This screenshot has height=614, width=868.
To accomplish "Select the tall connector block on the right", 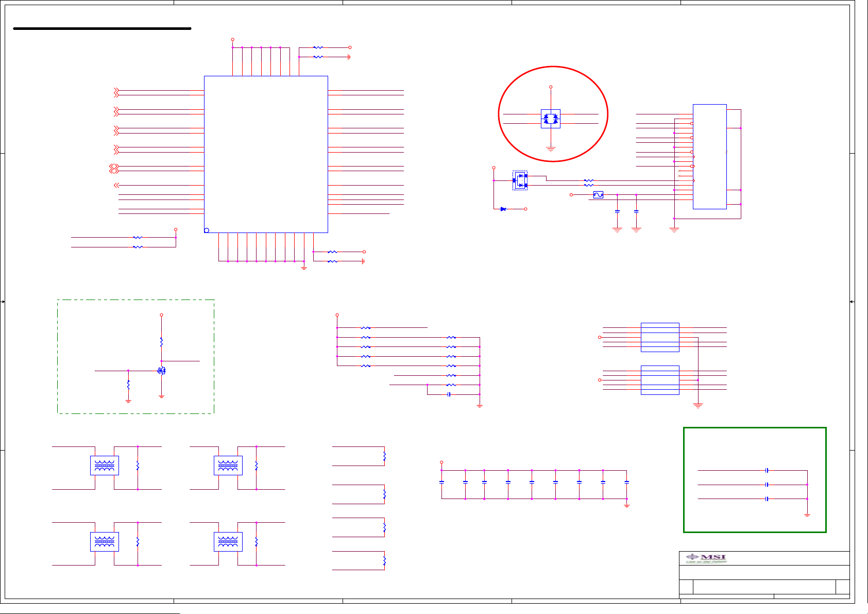I will (x=709, y=157).
